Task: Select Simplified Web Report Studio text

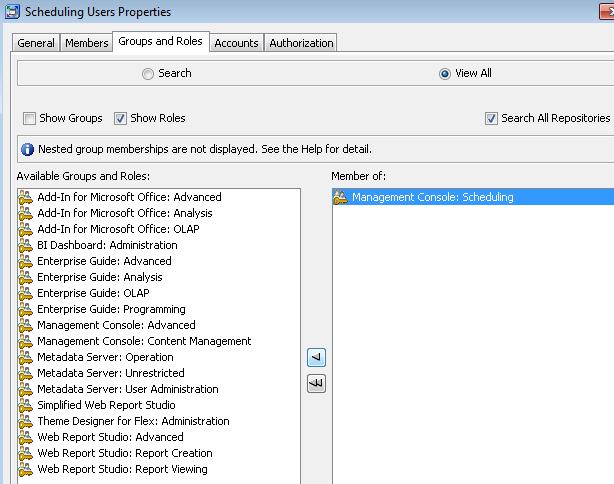Action: pyautogui.click(x=106, y=405)
